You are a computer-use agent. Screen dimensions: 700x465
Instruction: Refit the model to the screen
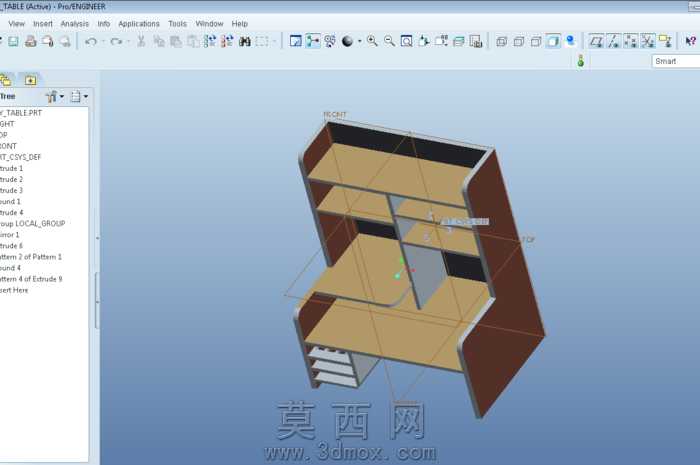pos(406,42)
